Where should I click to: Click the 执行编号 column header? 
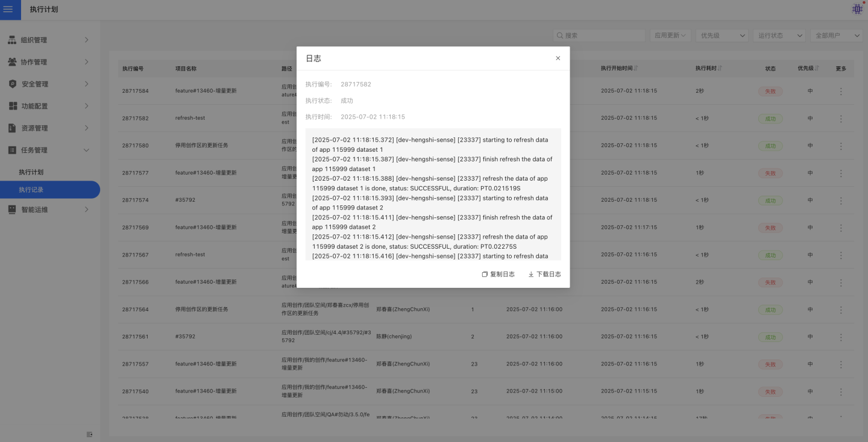(133, 69)
